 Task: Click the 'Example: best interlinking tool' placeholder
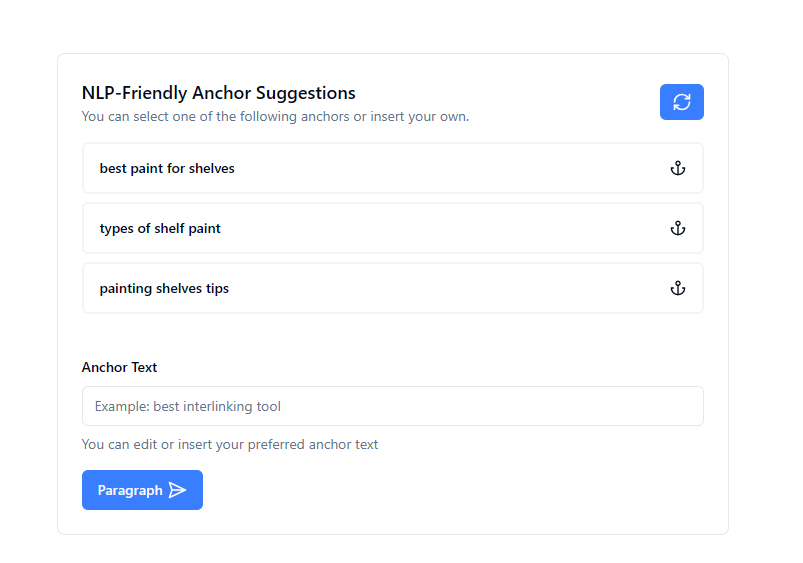click(x=188, y=406)
